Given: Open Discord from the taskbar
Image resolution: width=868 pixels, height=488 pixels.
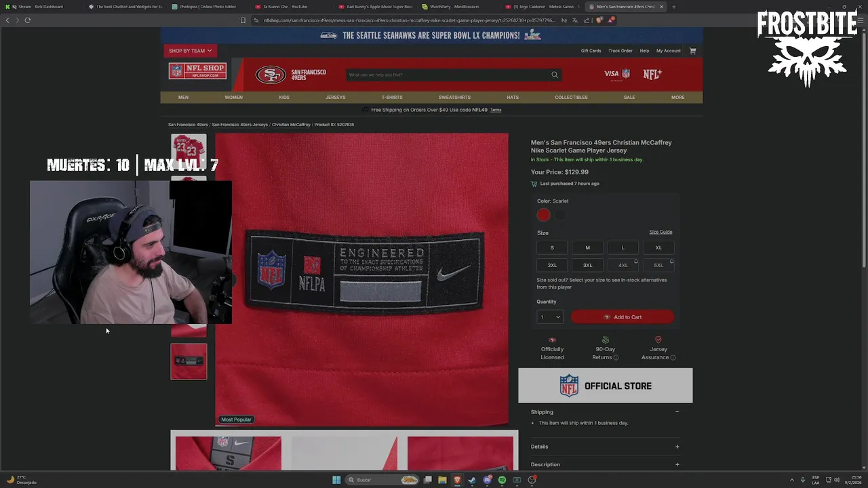Looking at the screenshot, I should pyautogui.click(x=487, y=480).
